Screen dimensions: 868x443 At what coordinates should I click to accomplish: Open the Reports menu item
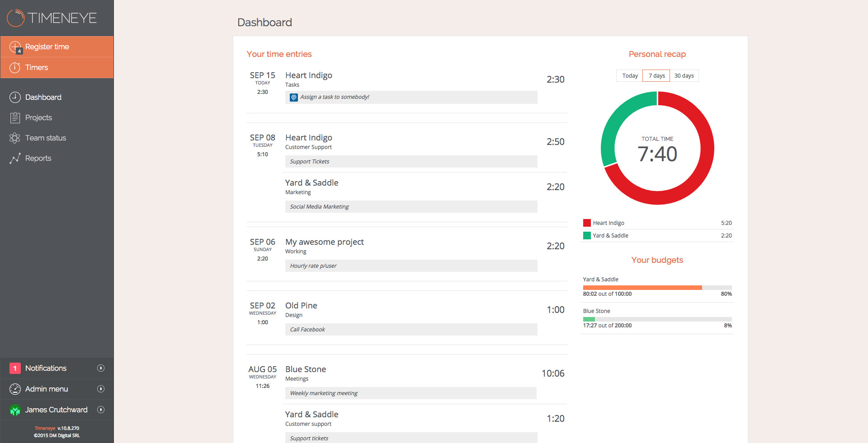click(38, 158)
